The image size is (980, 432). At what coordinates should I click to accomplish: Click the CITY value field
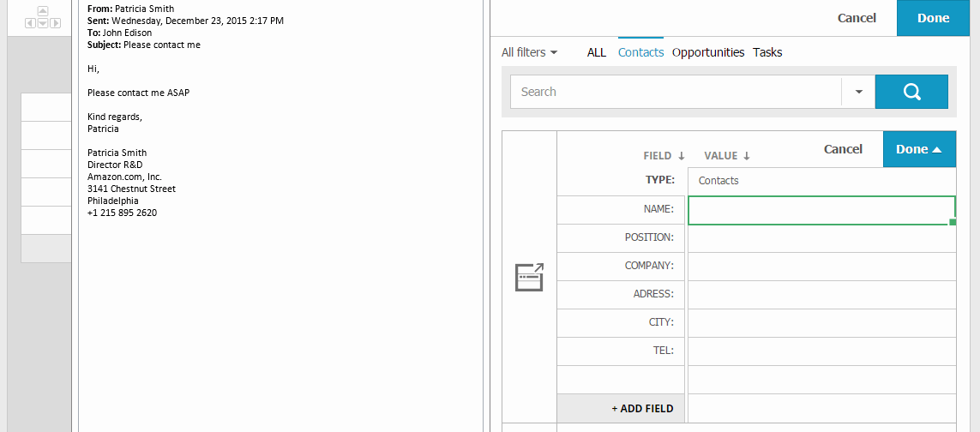(822, 322)
